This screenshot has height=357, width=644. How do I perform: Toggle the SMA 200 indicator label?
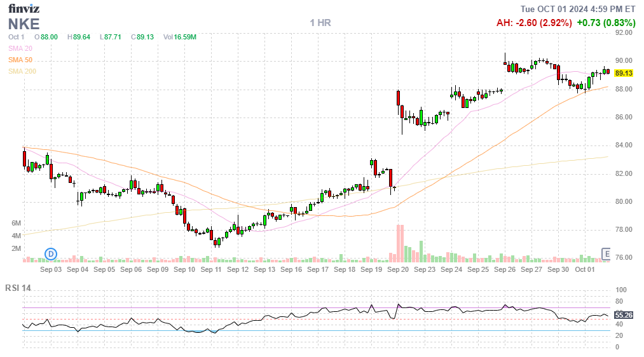click(x=22, y=71)
